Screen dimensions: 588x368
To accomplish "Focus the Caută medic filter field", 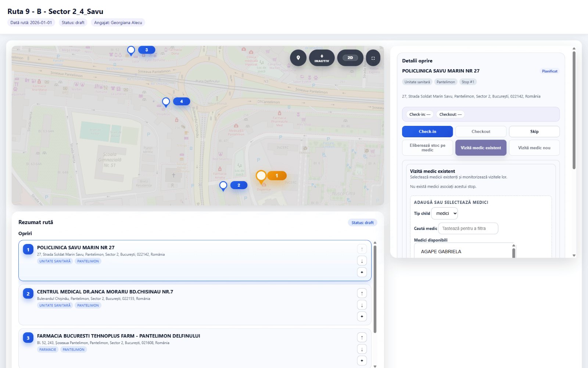I will [468, 229].
